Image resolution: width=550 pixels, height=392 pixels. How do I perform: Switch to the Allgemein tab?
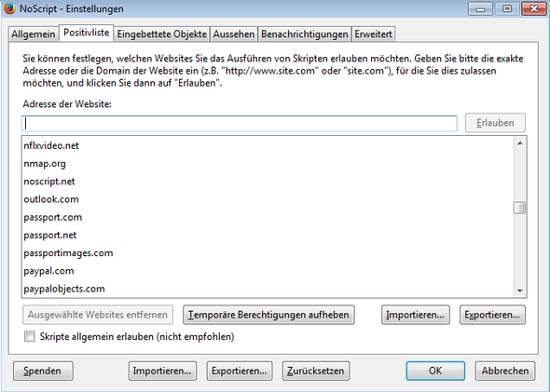(x=34, y=34)
